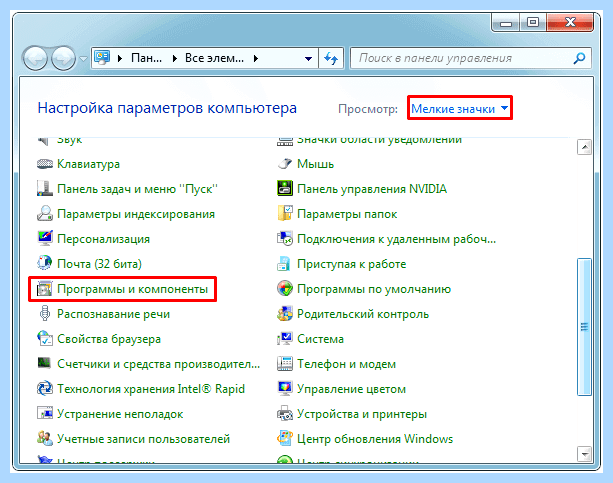613x483 pixels.
Task: Open Программы по умолчанию link
Action: point(374,289)
